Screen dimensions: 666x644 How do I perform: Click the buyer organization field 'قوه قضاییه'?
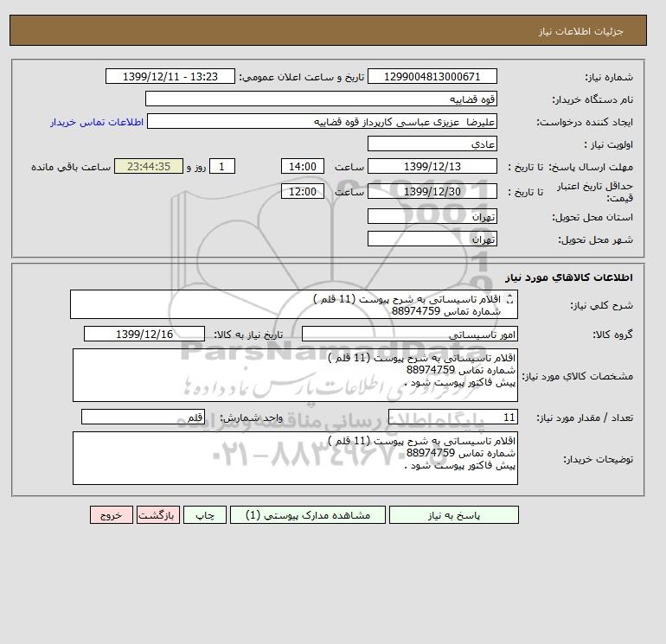321,99
